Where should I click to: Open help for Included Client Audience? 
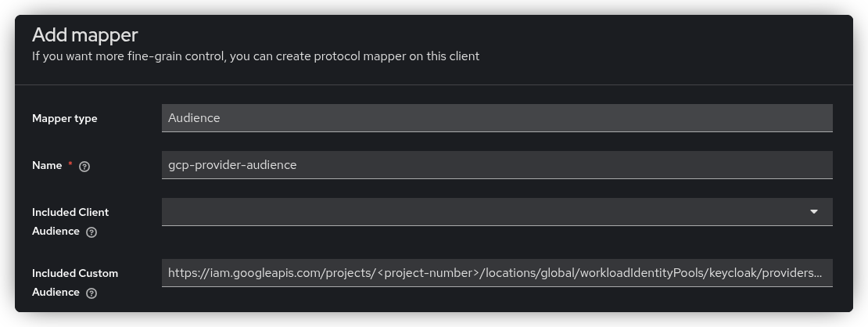coord(91,232)
